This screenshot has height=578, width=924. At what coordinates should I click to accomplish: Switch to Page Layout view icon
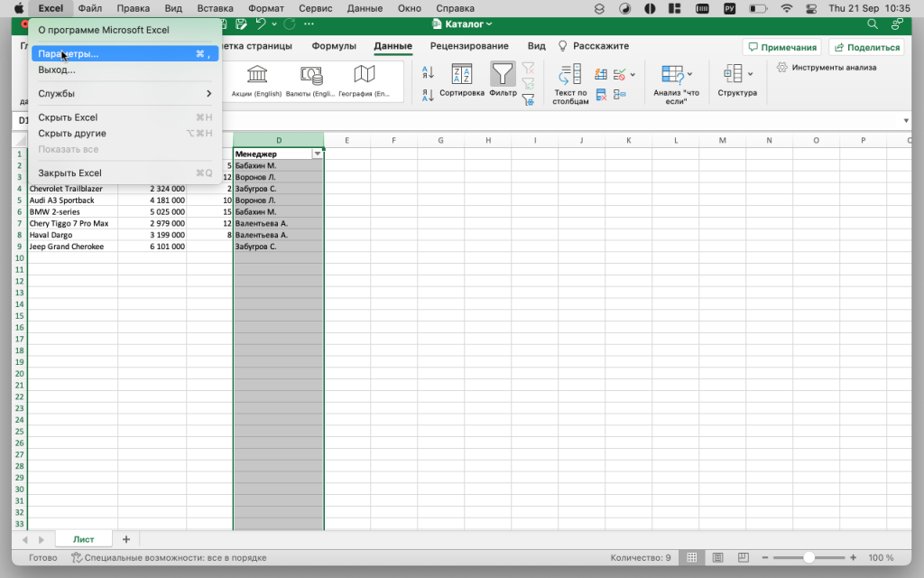[x=717, y=557]
